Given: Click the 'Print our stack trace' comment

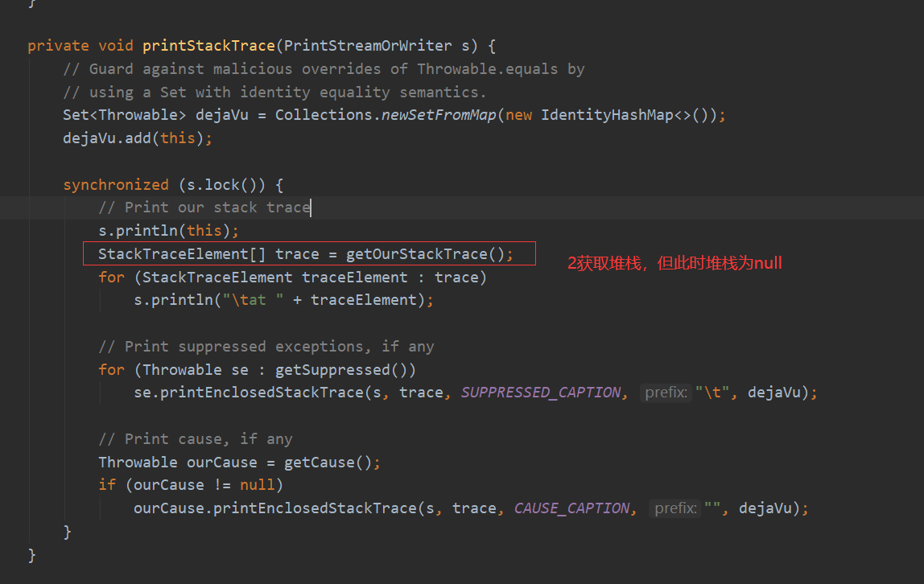Looking at the screenshot, I should (x=204, y=208).
